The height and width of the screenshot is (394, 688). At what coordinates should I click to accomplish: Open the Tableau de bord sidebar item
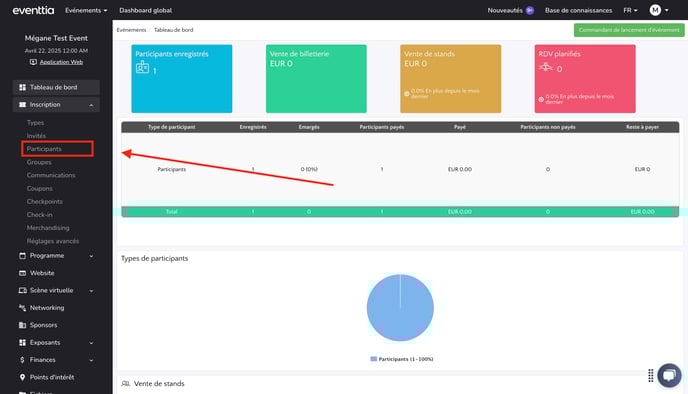click(56, 87)
